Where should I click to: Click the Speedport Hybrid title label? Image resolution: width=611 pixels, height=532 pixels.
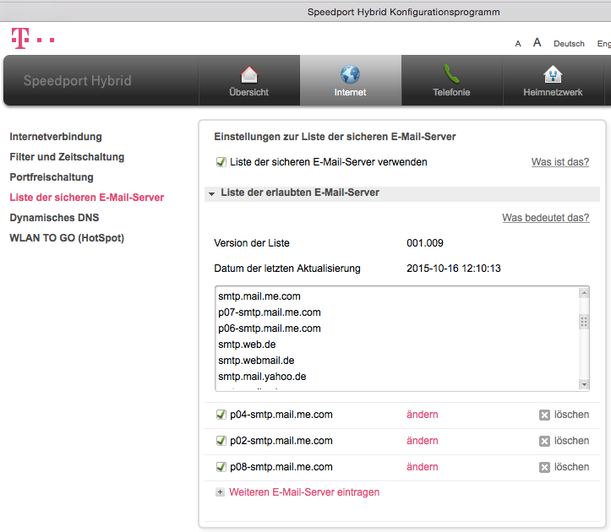click(78, 81)
